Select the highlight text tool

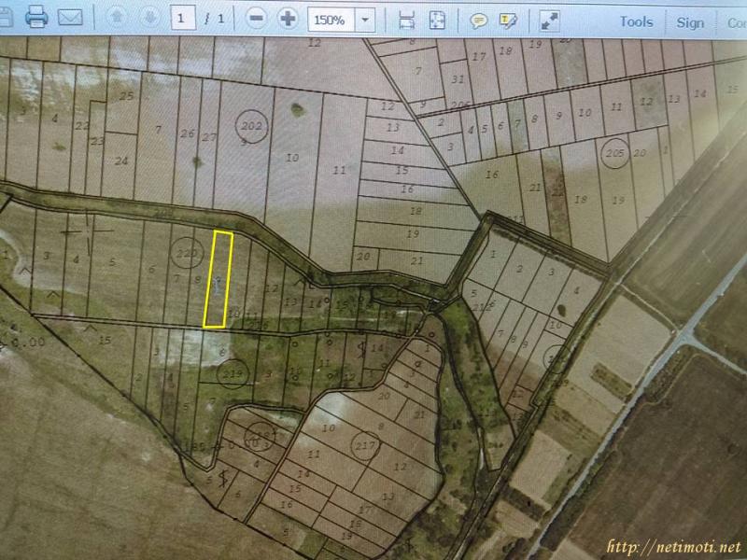coord(508,20)
